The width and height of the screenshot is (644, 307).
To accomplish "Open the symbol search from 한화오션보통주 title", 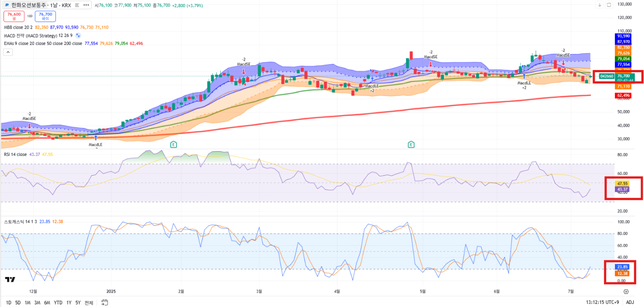I will 29,5.
